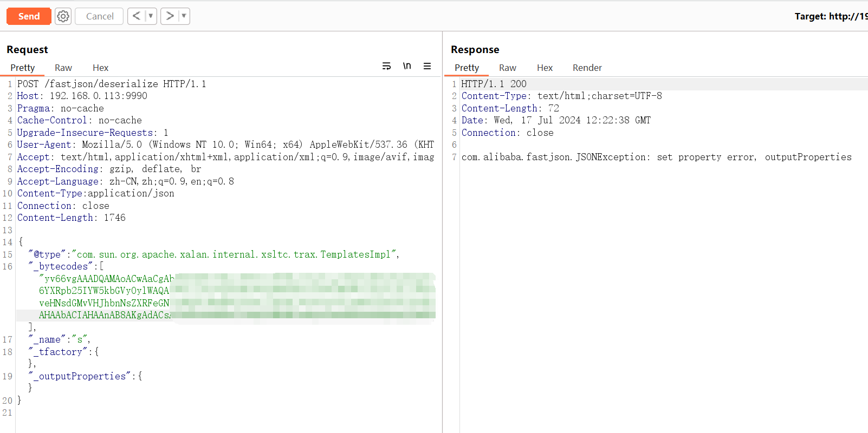
Task: Click the Target URL label
Action: coord(831,16)
